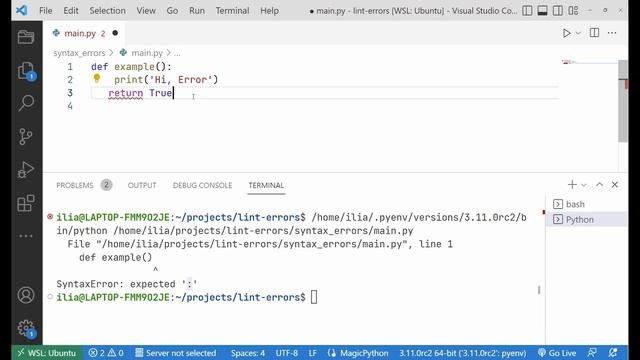
Task: Open the Selection menu
Action: (107, 11)
